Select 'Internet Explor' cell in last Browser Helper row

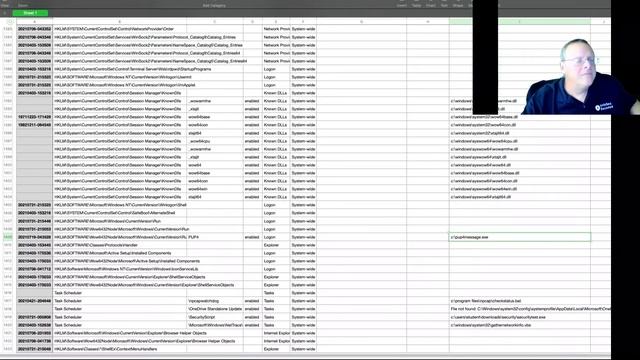[276, 341]
